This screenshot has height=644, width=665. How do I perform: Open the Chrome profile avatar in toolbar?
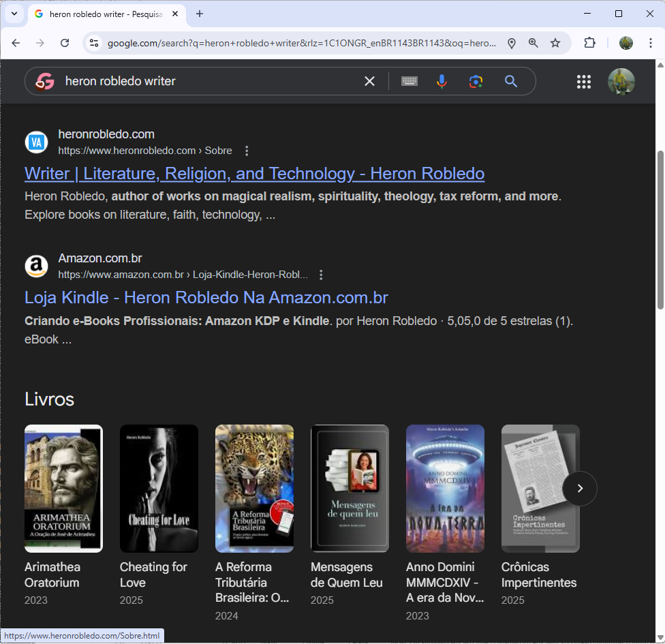626,43
